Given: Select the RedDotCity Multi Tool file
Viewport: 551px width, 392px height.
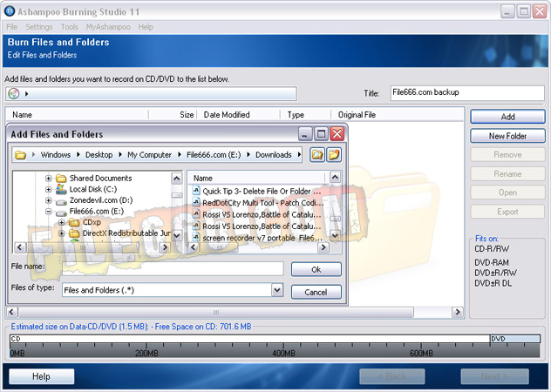Looking at the screenshot, I should coord(257,203).
